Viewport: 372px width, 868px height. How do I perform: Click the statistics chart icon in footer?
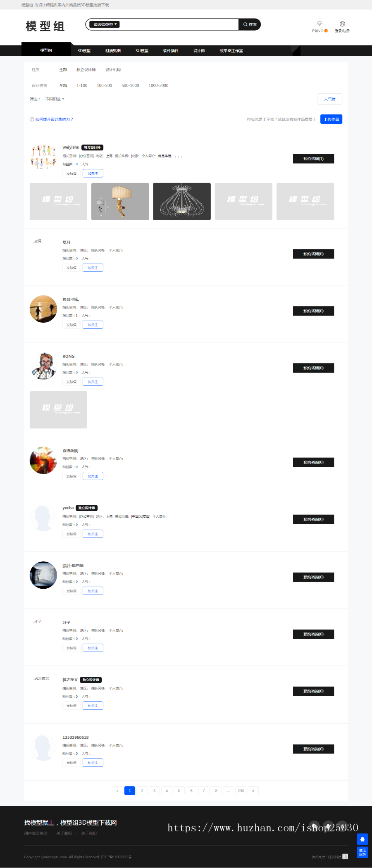point(345,856)
